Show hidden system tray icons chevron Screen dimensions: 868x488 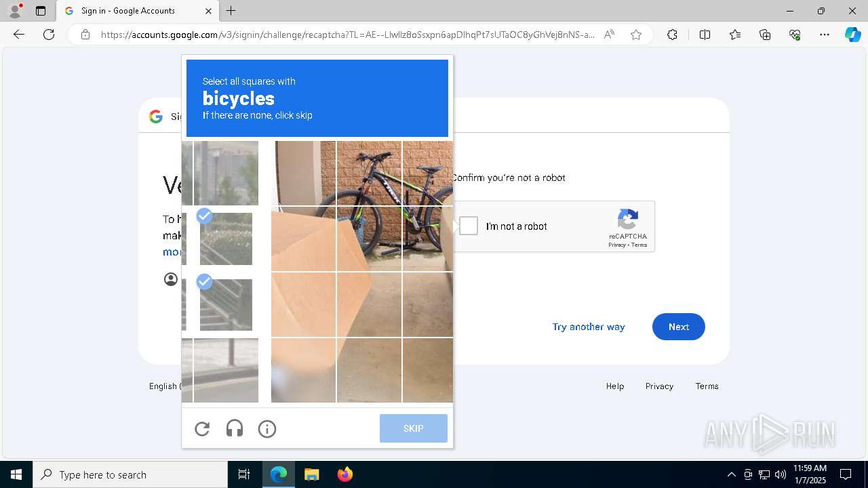point(731,474)
